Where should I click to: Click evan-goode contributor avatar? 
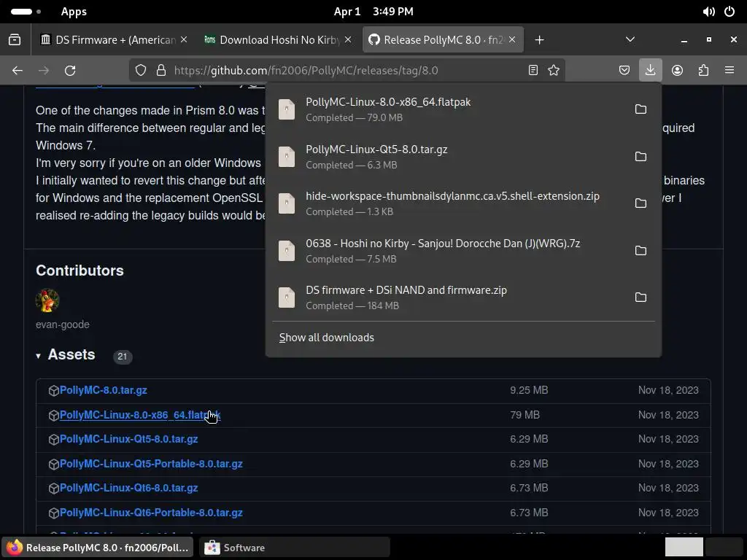point(47,300)
